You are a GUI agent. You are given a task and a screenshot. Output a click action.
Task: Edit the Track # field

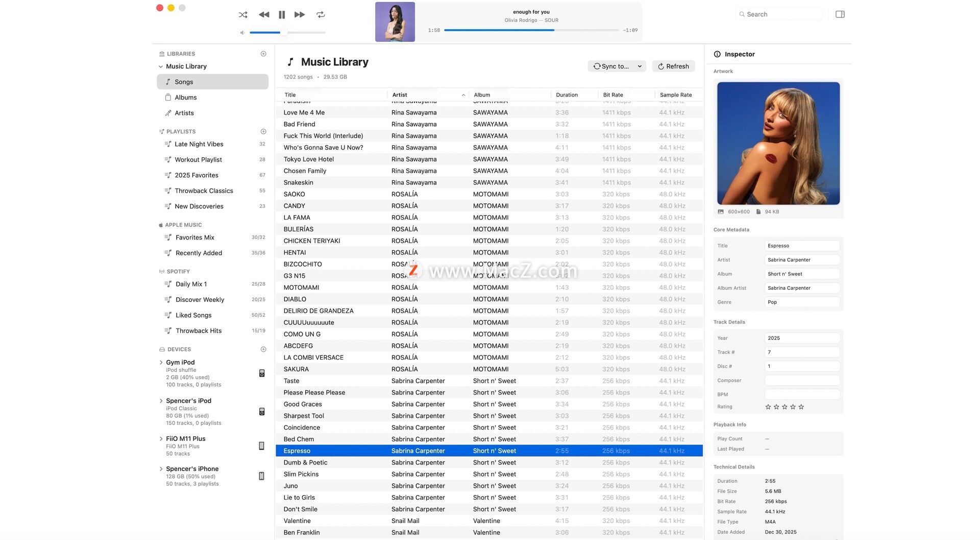tap(802, 352)
